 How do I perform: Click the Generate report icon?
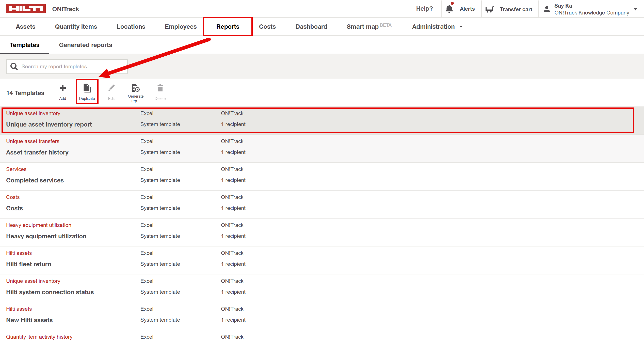point(136,88)
